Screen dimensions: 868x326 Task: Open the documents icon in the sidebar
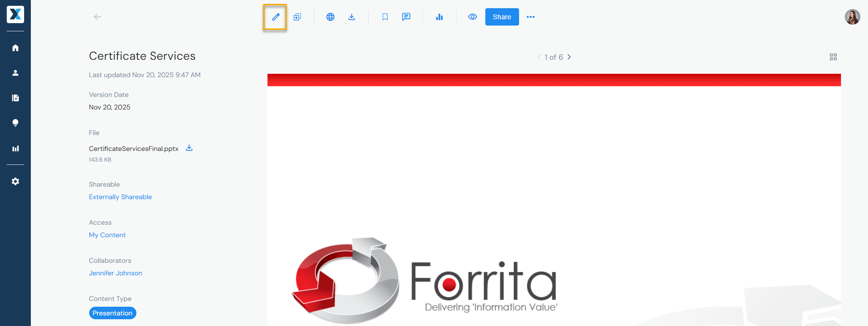pos(15,98)
